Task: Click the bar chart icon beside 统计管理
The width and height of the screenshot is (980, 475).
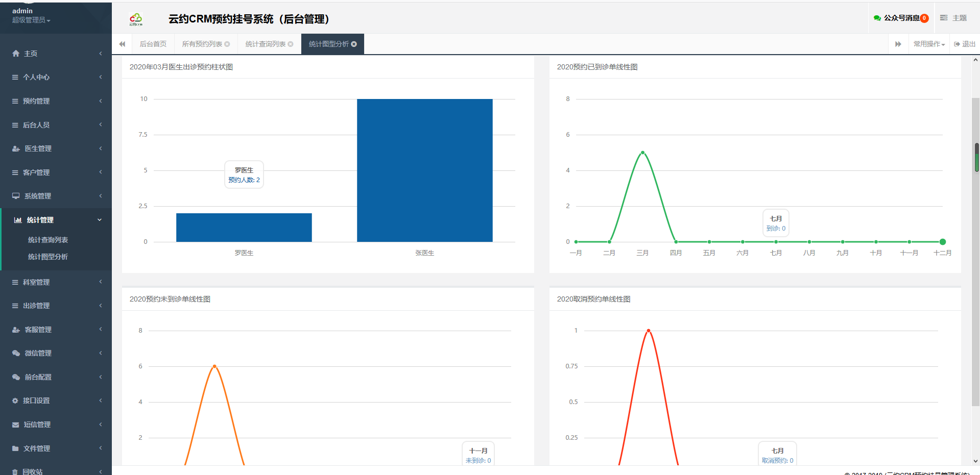Action: pyautogui.click(x=18, y=220)
